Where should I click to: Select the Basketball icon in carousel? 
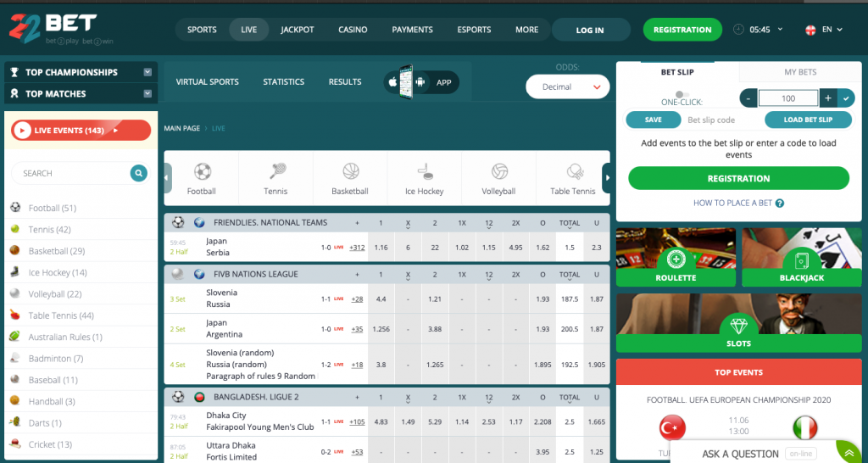point(350,171)
